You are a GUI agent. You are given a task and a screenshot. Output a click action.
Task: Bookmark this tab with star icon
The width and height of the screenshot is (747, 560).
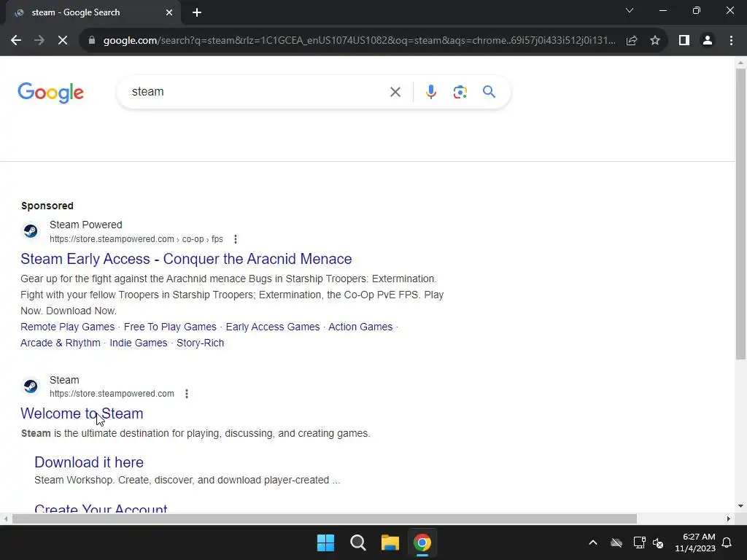655,41
